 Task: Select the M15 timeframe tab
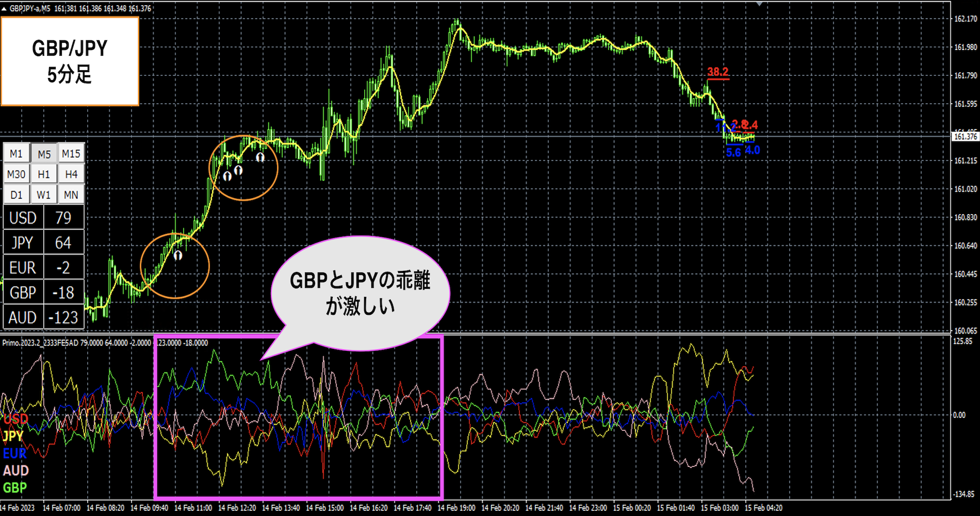pyautogui.click(x=71, y=153)
